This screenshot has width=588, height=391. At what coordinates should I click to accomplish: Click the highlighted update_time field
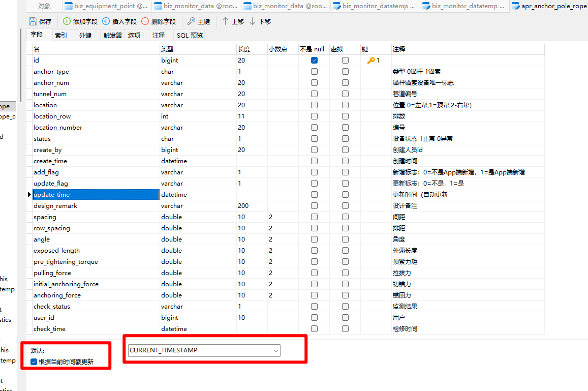pos(96,195)
